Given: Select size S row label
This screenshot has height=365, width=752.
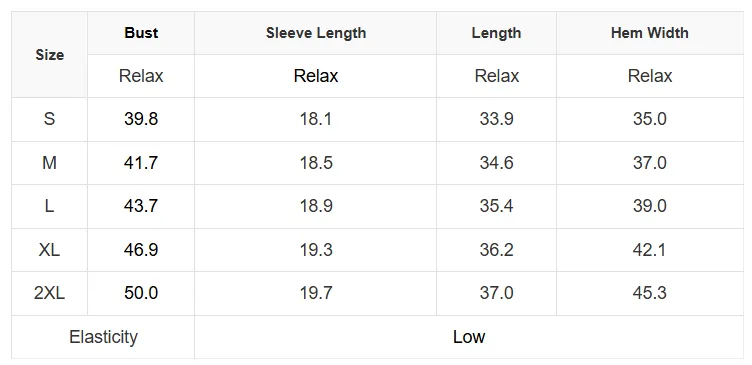Looking at the screenshot, I should tap(49, 119).
